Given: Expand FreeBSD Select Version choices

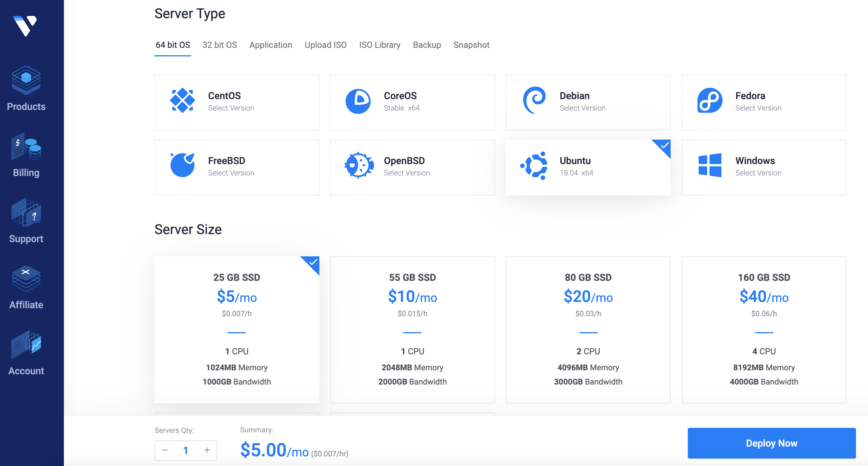Looking at the screenshot, I should point(231,173).
